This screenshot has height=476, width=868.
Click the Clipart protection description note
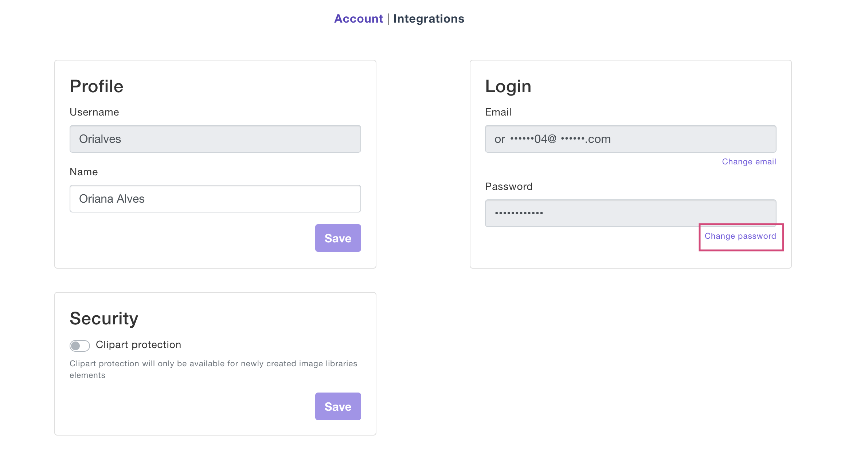(x=213, y=369)
